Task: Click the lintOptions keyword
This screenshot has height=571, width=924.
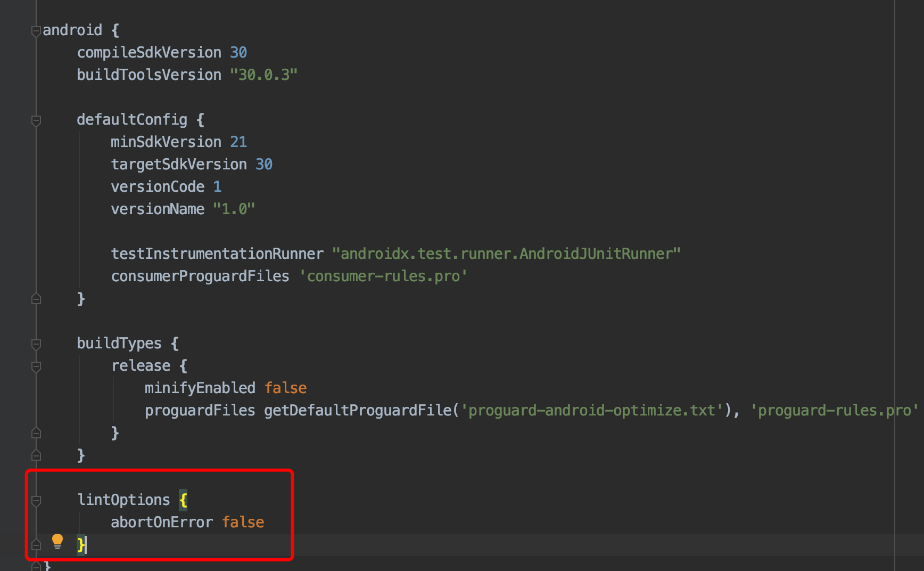Action: [x=123, y=500]
